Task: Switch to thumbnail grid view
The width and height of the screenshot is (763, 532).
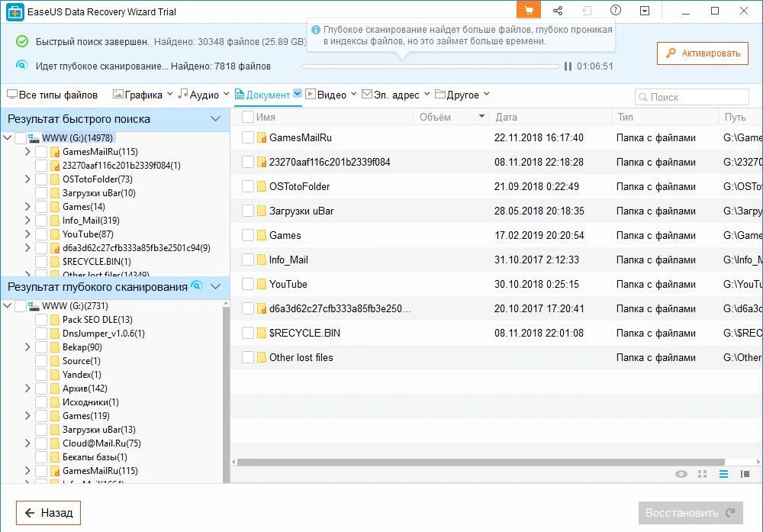Action: [702, 474]
